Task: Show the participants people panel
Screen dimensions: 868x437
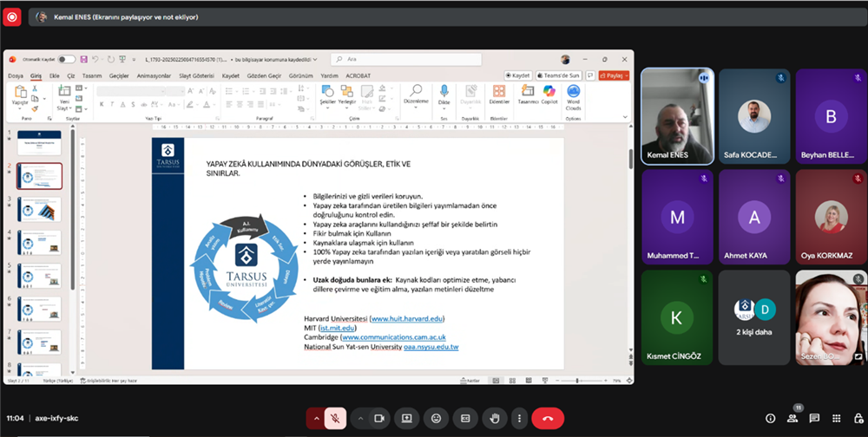Action: pyautogui.click(x=792, y=418)
